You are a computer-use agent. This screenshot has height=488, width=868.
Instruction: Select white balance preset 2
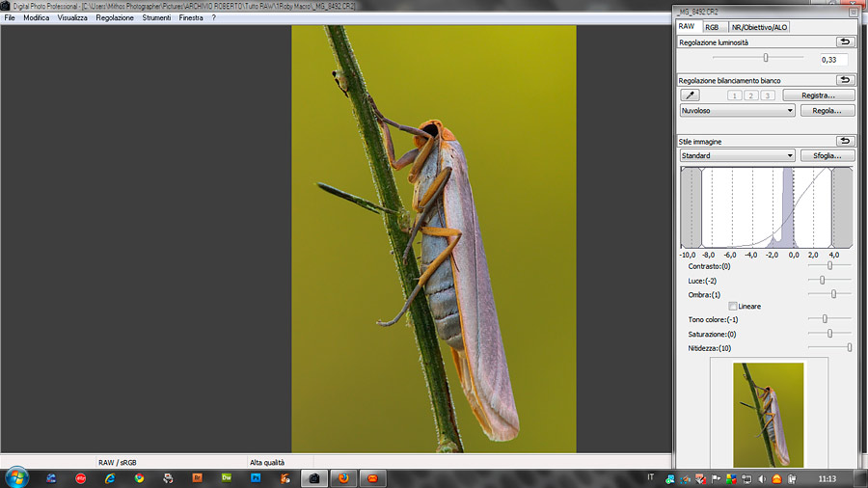click(x=750, y=95)
